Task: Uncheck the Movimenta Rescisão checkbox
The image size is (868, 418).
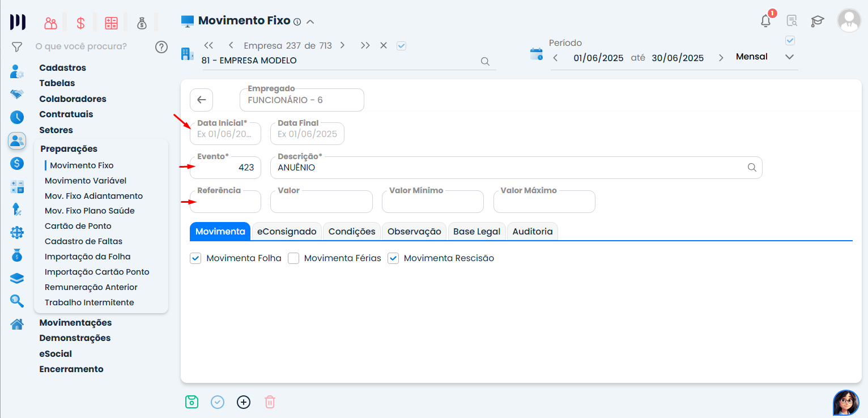Action: pyautogui.click(x=393, y=258)
